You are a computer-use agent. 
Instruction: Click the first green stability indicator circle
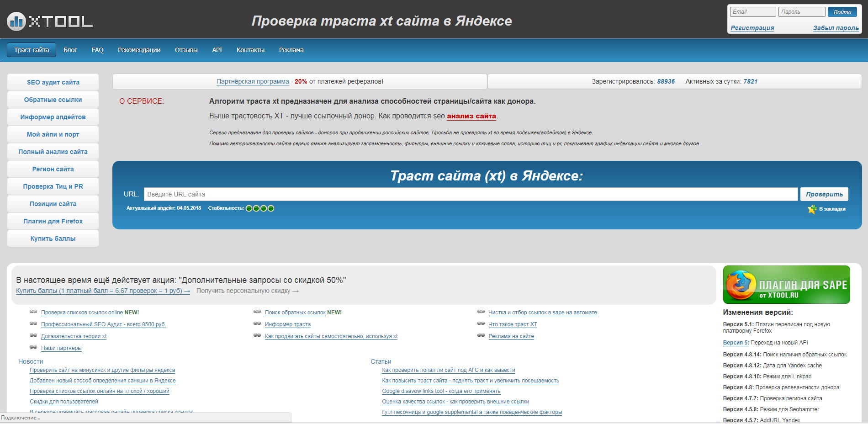point(249,208)
